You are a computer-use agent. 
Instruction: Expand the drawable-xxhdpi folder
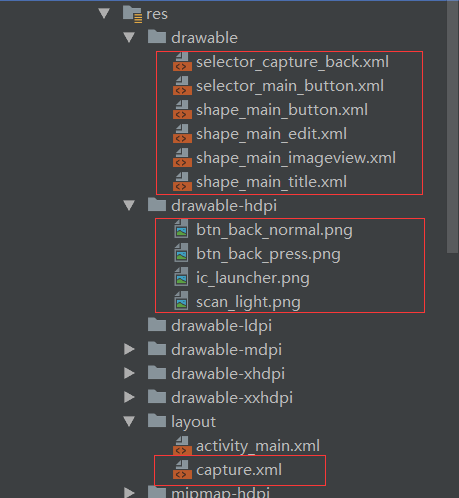(129, 397)
